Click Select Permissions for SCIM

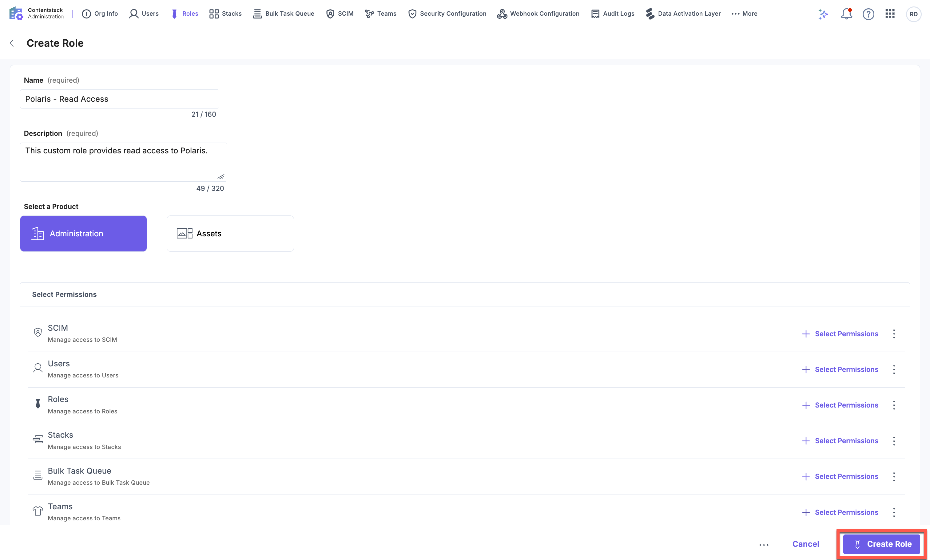pyautogui.click(x=840, y=334)
